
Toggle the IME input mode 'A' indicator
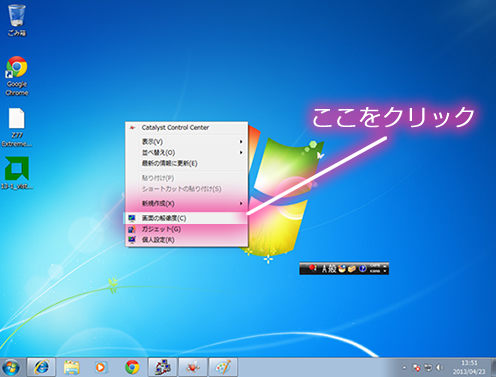tap(324, 269)
